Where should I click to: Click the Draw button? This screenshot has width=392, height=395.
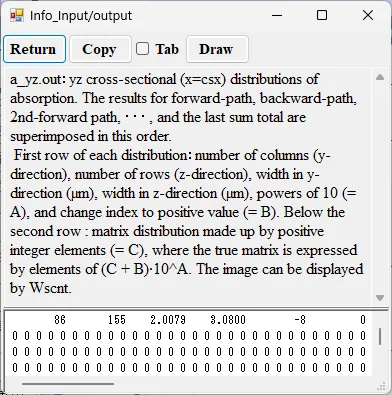[x=217, y=49]
